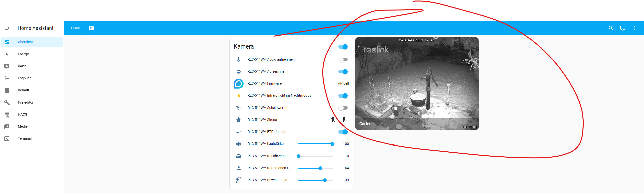Open the Garten camera preview
Viewport: 644px width, 193px height.
417,84
